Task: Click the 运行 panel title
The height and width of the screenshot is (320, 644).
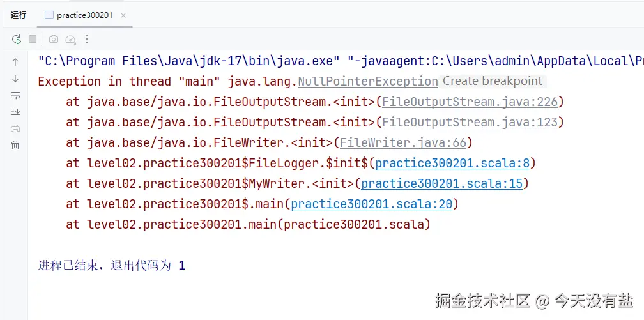Action: tap(19, 15)
